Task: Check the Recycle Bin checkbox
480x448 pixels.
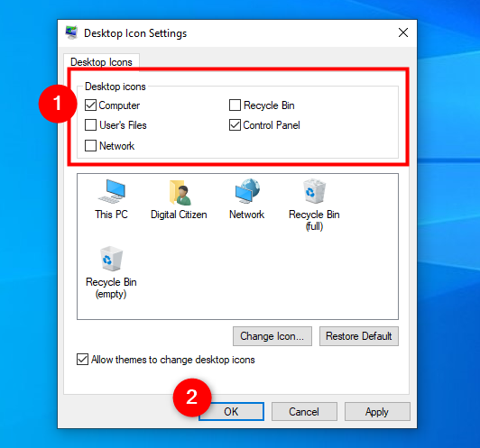Action: point(235,105)
